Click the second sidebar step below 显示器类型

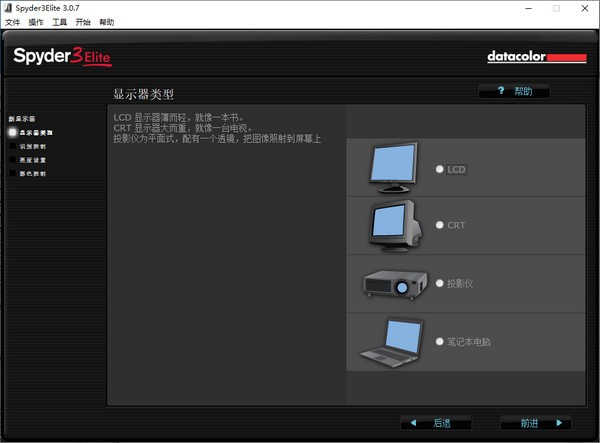click(x=33, y=146)
